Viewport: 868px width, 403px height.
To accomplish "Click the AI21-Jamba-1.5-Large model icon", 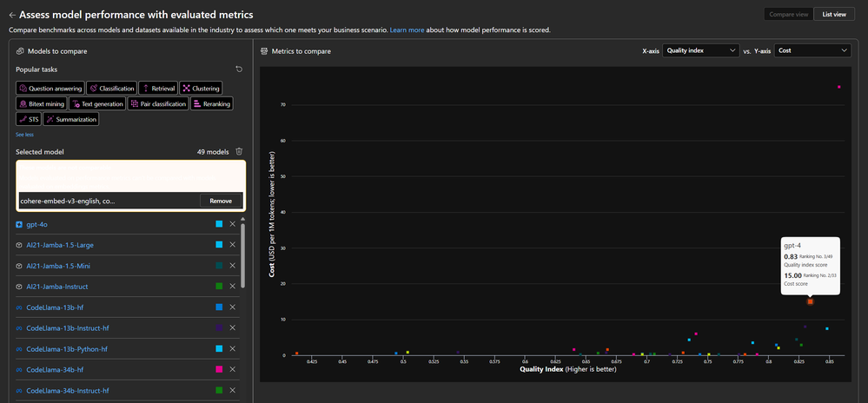I will tap(19, 245).
